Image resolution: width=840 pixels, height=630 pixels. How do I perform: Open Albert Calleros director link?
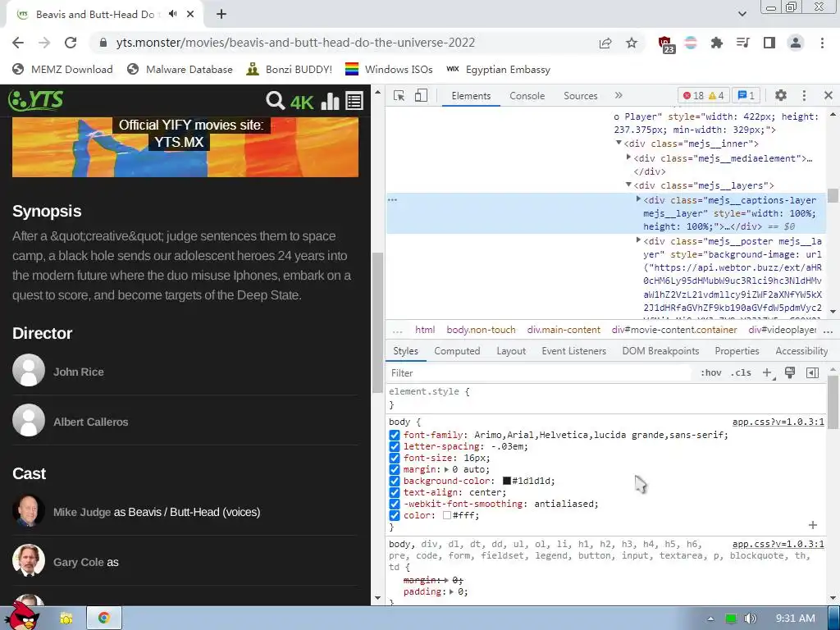[x=90, y=422]
